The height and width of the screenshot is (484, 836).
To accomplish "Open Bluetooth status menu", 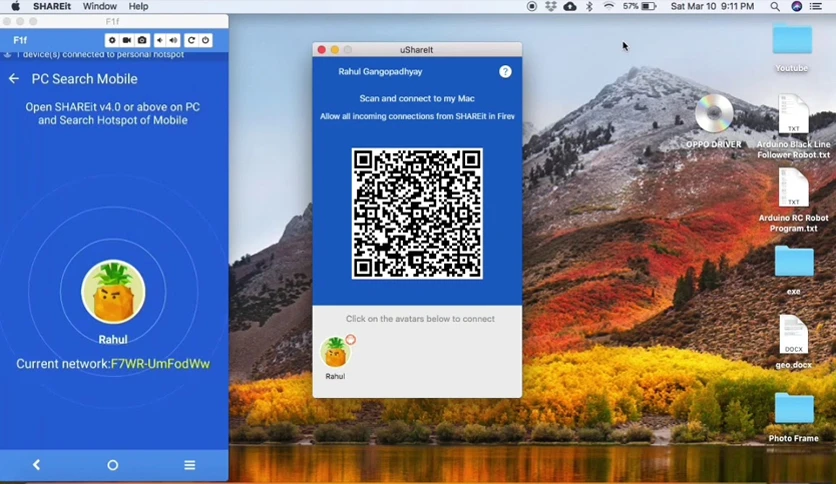I will (589, 6).
